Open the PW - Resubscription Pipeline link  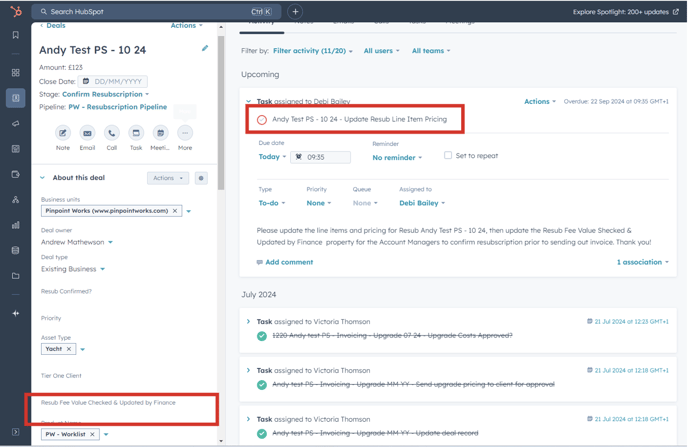coord(118,107)
